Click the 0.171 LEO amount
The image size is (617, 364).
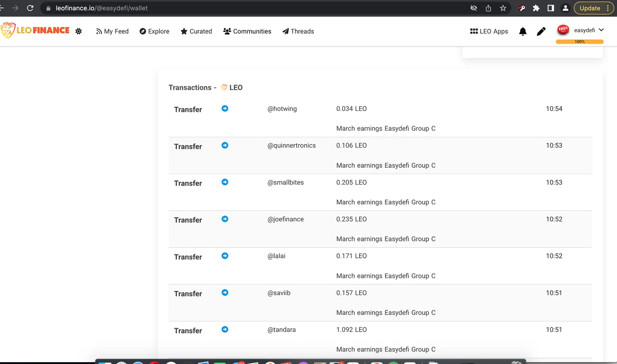[x=351, y=256]
